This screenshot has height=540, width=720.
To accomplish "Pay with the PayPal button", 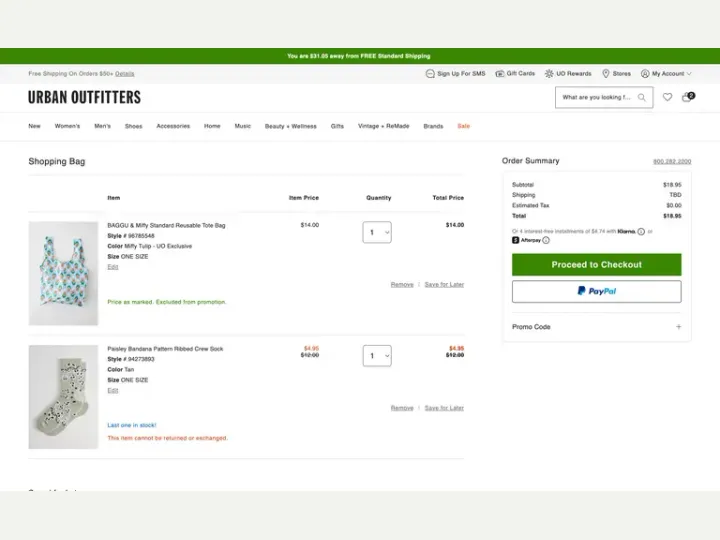I will (x=596, y=291).
